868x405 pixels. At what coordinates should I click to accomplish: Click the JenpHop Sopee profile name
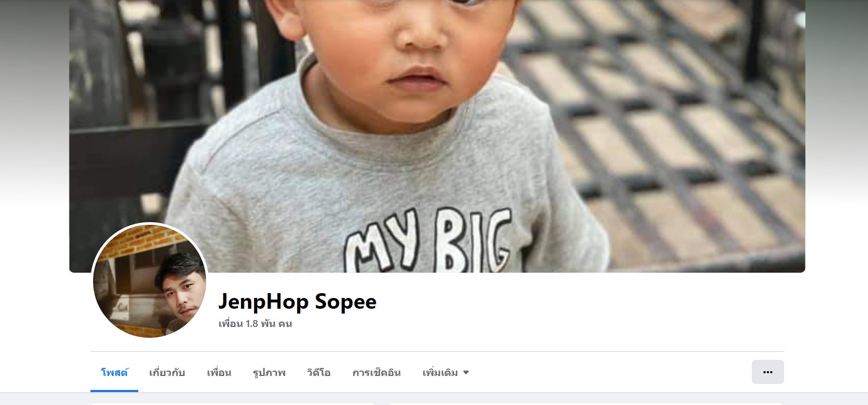tap(297, 302)
